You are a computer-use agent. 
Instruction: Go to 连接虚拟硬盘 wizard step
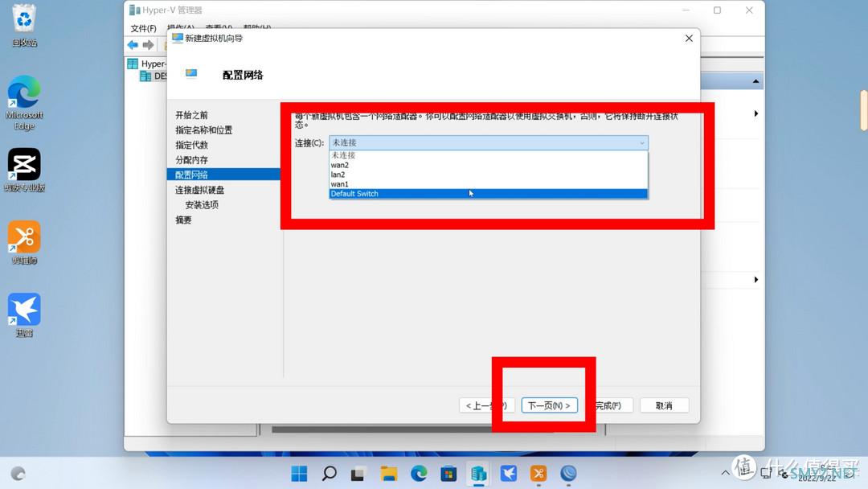[x=199, y=190]
